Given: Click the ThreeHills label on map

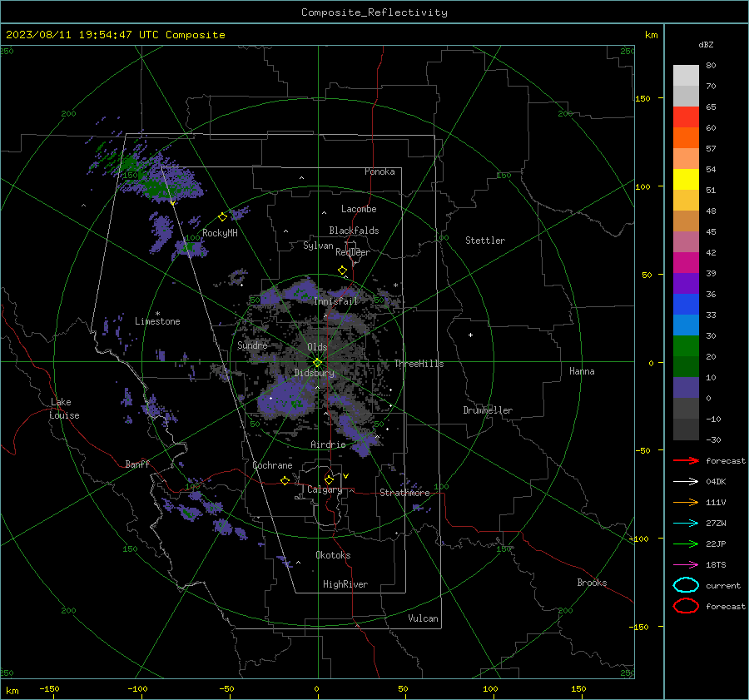Looking at the screenshot, I should click(x=419, y=364).
